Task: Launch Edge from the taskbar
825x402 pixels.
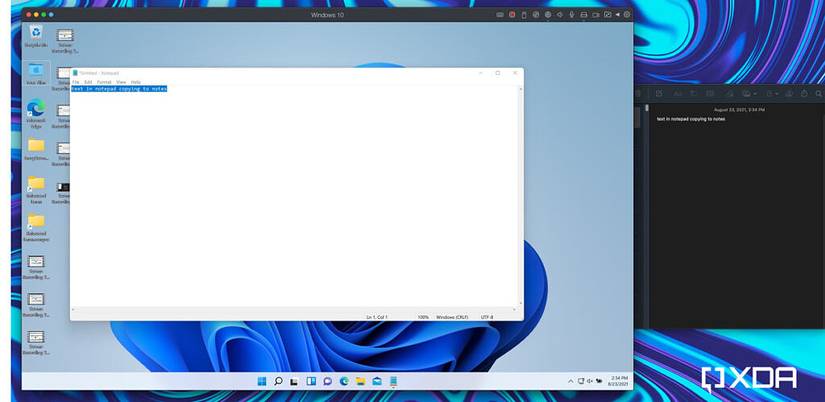Action: coord(344,381)
